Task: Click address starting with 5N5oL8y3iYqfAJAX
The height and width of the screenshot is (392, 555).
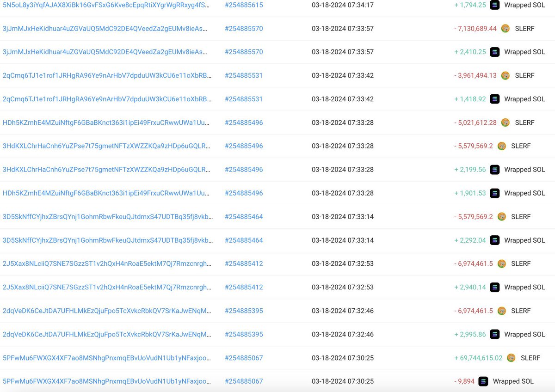Action: coord(106,5)
